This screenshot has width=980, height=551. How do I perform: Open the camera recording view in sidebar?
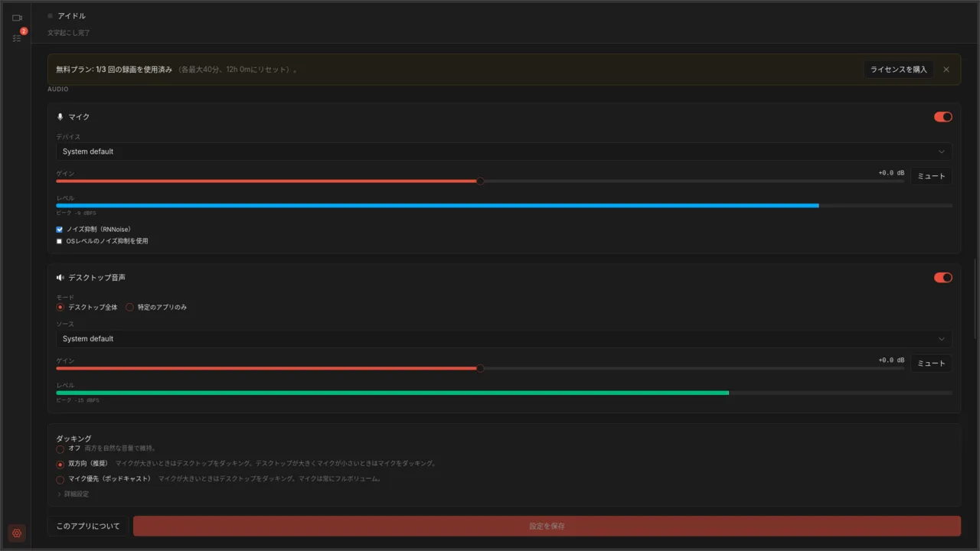click(17, 18)
